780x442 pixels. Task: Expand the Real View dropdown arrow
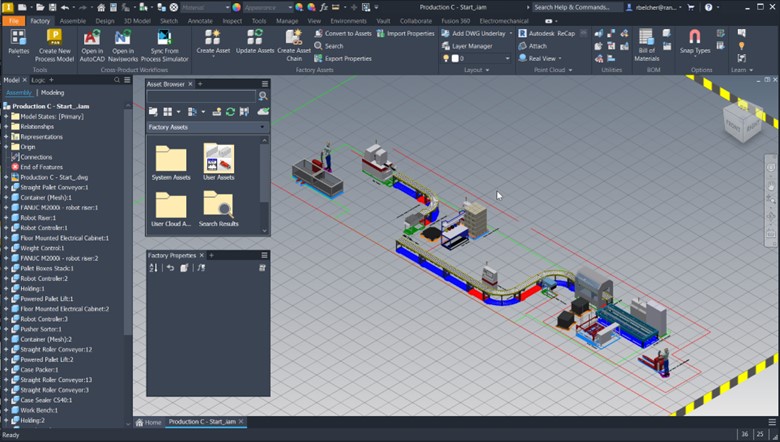[560, 59]
